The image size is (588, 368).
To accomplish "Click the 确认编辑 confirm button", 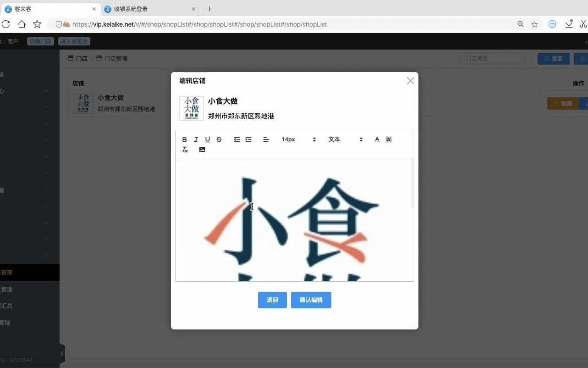I will (311, 300).
